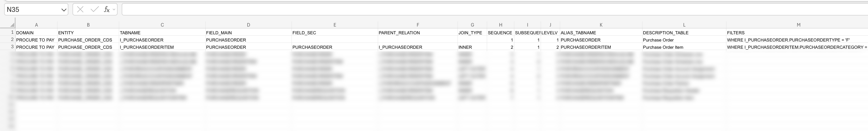This screenshot has width=868, height=131.
Task: Select the 'Purchase Order Item' description cell
Action: pos(684,47)
